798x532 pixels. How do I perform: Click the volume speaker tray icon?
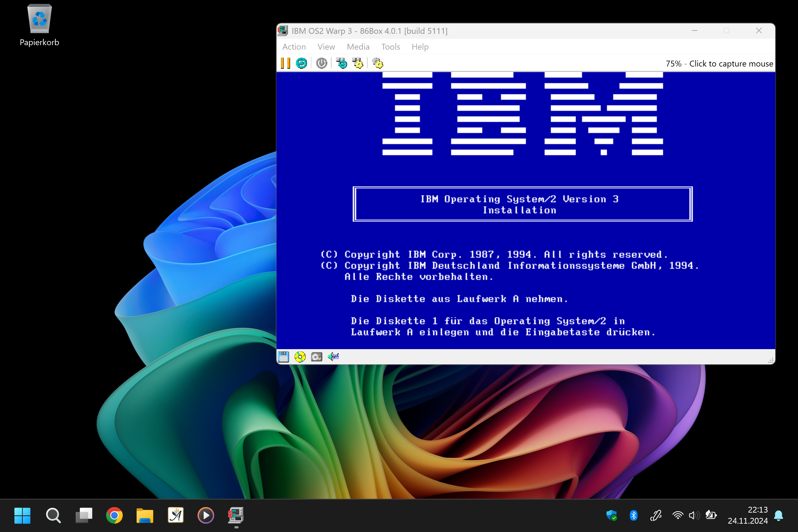coord(694,516)
